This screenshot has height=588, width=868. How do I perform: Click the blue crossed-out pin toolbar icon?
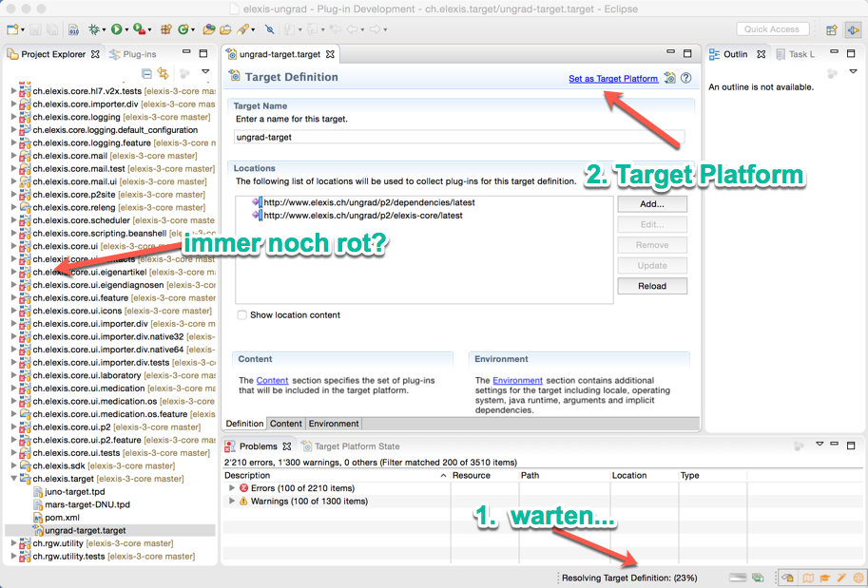point(269,29)
